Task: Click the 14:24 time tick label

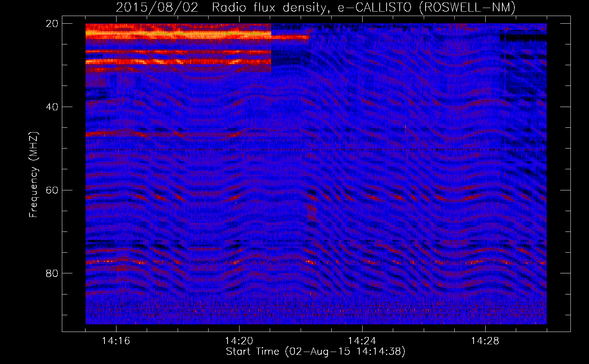Action: point(362,341)
